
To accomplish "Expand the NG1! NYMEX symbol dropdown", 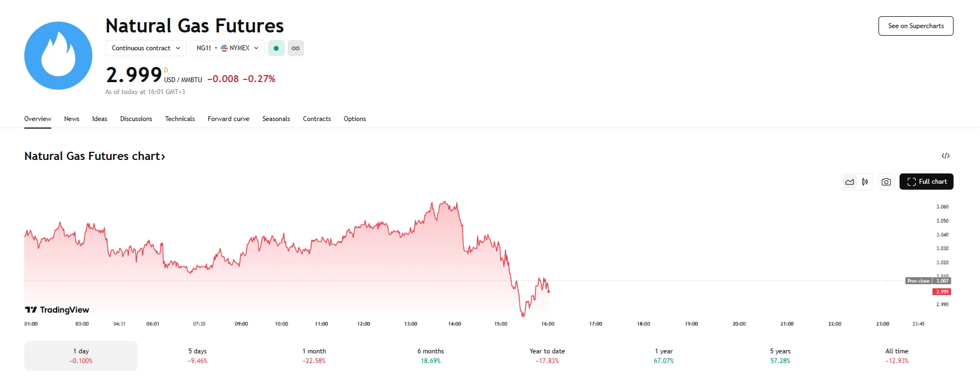I will (x=227, y=48).
